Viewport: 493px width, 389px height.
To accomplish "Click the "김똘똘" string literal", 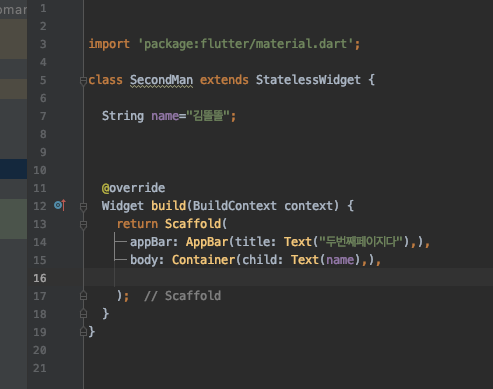I will pos(208,116).
